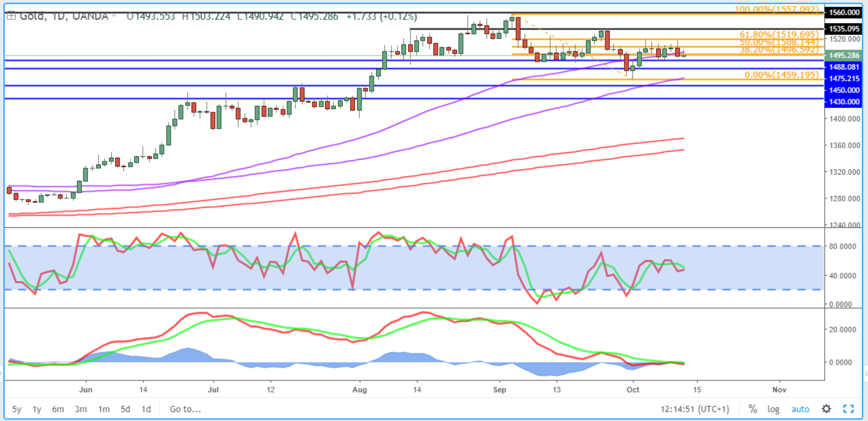Image resolution: width=868 pixels, height=421 pixels.
Task: Click the 1535.095 price label
Action: pyautogui.click(x=844, y=29)
